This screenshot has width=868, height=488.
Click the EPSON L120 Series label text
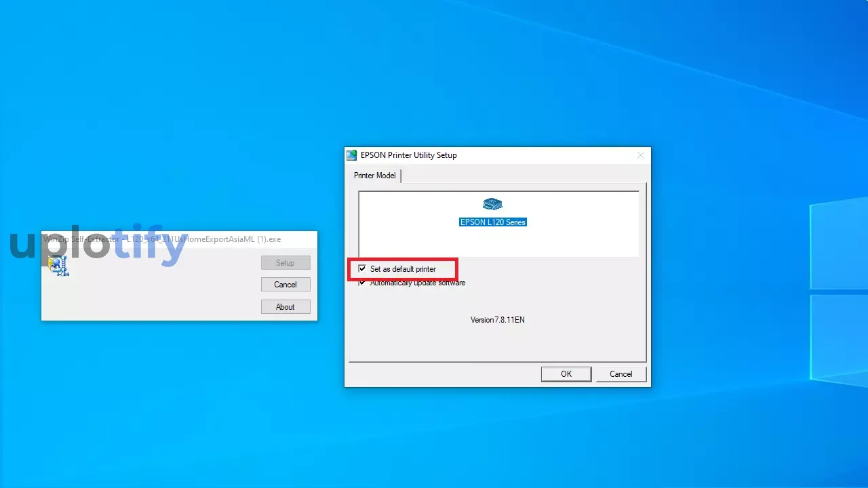493,222
